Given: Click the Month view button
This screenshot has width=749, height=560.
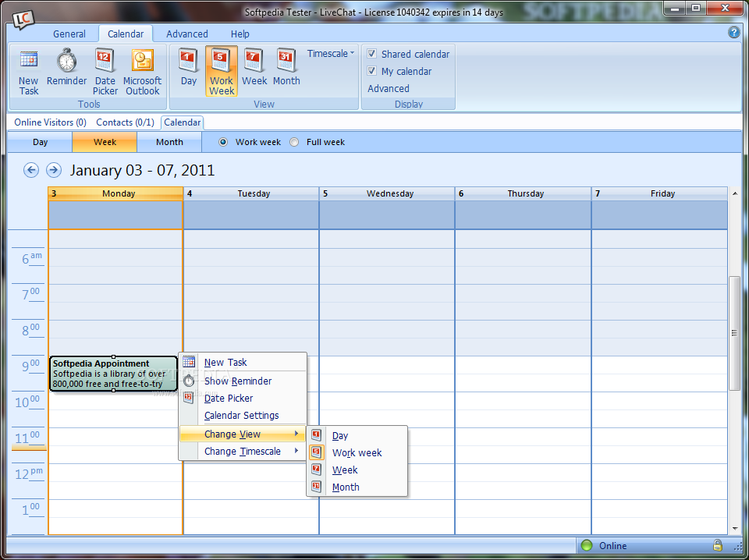Looking at the screenshot, I should pos(169,142).
